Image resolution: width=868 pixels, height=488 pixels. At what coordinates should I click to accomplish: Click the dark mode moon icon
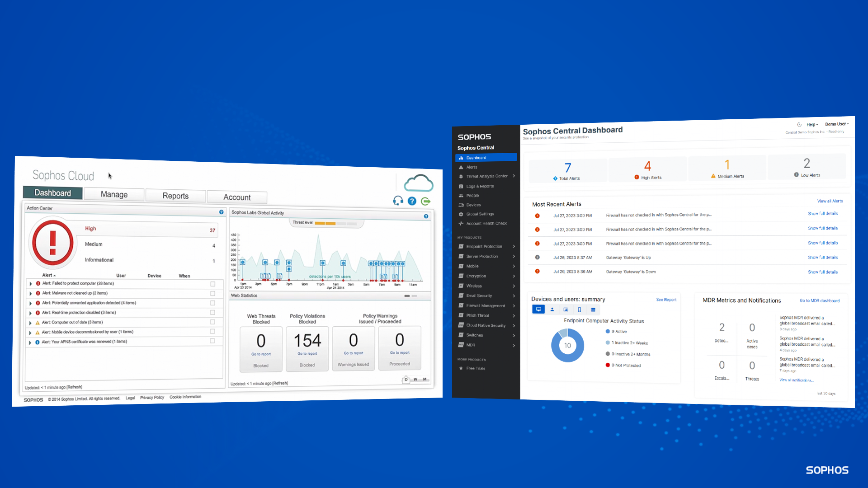(799, 124)
